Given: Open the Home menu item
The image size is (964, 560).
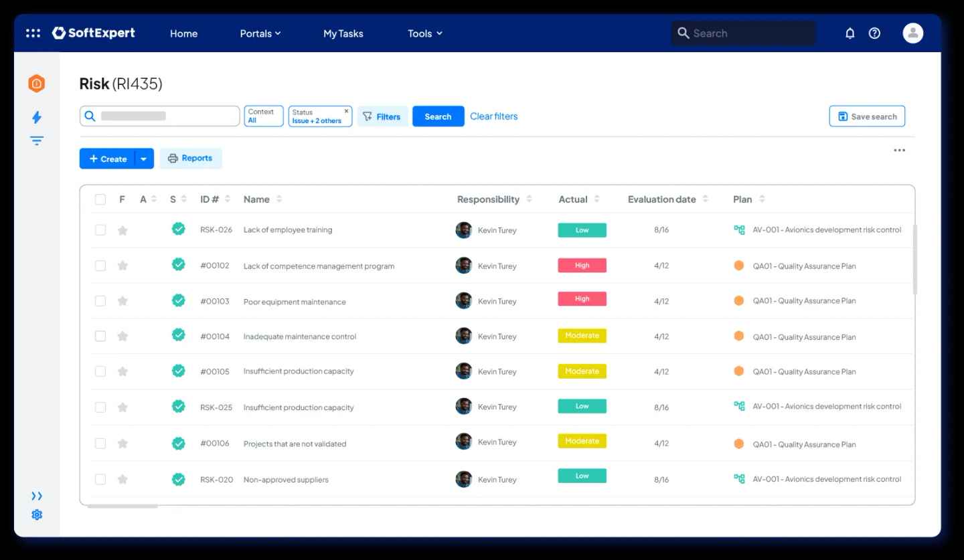Looking at the screenshot, I should [x=183, y=33].
